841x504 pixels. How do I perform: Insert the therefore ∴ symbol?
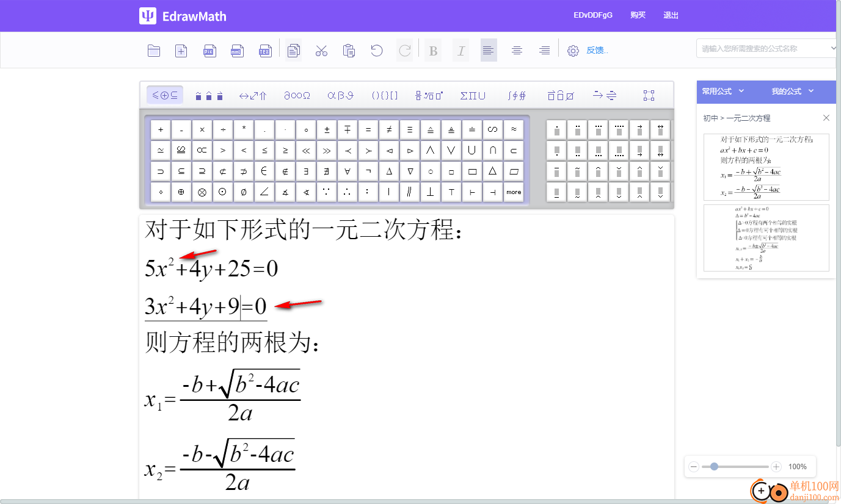click(348, 192)
